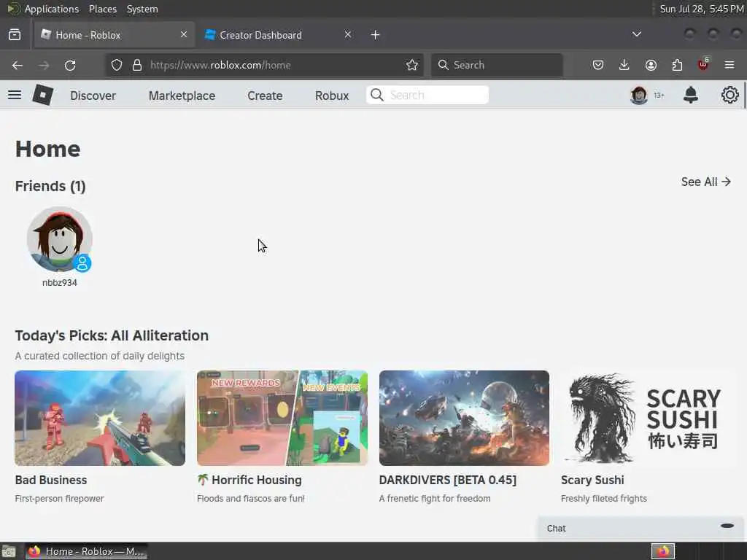Open the Places system menu
The height and width of the screenshot is (560, 747).
point(103,9)
